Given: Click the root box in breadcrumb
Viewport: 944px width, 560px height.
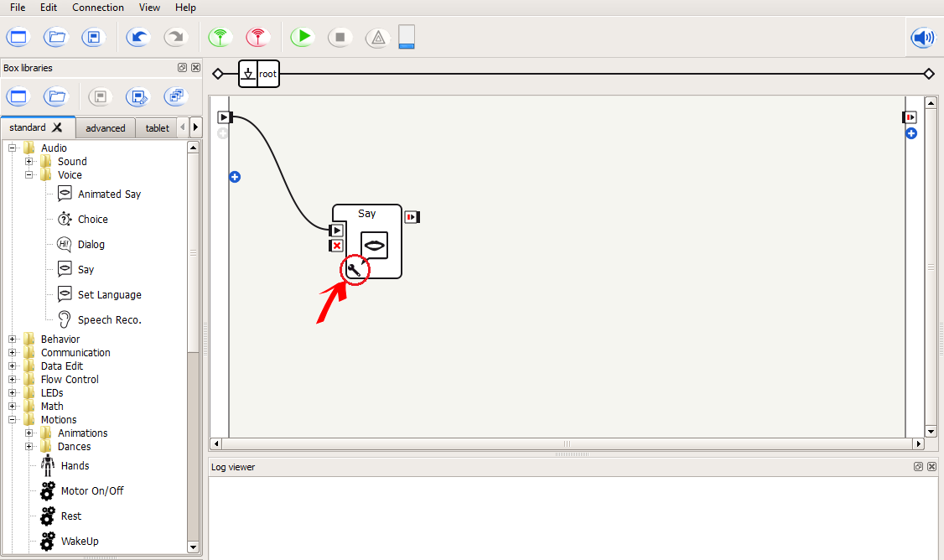Looking at the screenshot, I should [259, 74].
